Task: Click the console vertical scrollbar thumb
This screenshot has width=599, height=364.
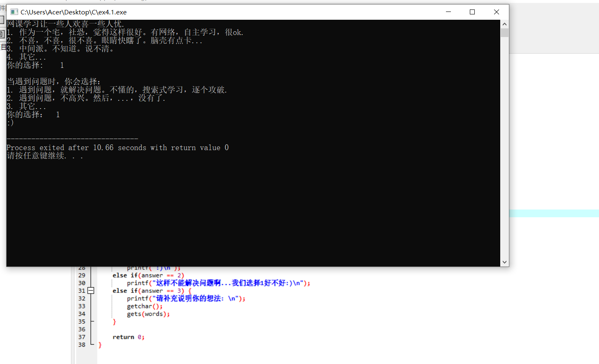Action: 504,33
